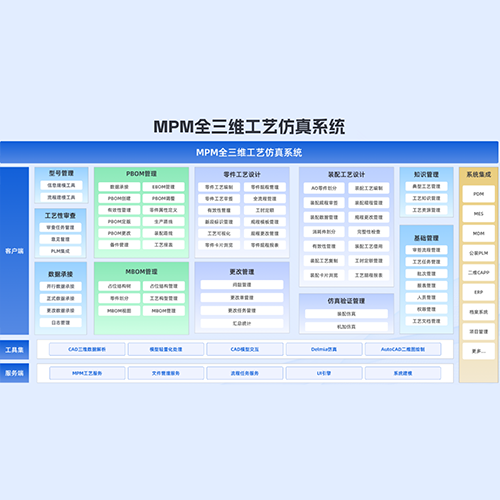Open the 备件管理 item
This screenshot has height=500, width=500.
[119, 245]
